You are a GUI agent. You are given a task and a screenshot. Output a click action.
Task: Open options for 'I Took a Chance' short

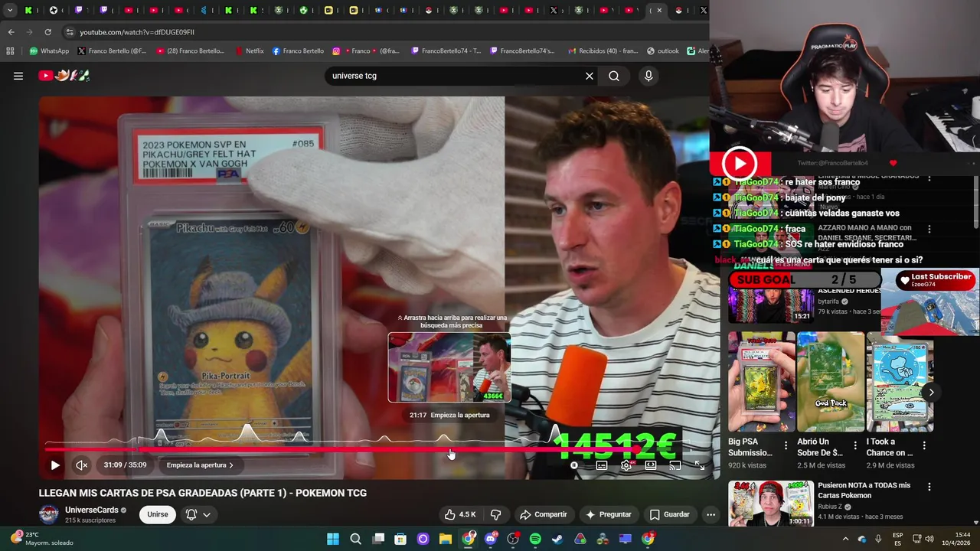(x=924, y=445)
